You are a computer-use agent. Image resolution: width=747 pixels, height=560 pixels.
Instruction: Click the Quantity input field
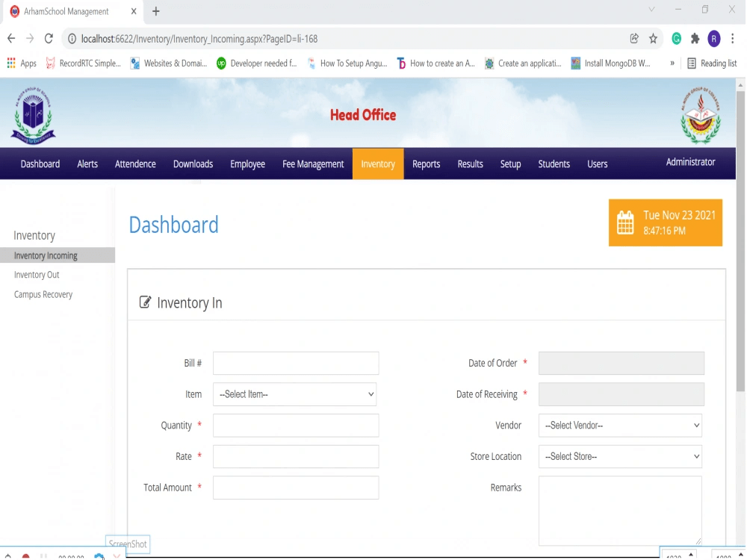[296, 426]
